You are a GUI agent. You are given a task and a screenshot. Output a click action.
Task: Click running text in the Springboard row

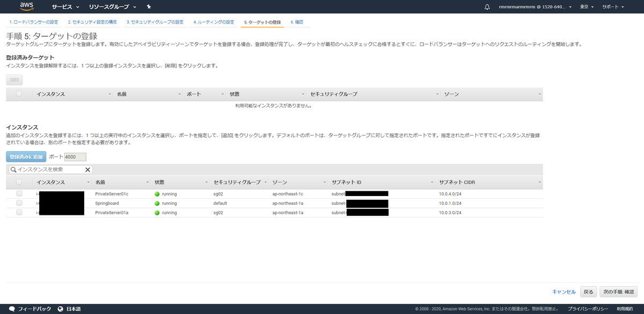click(170, 204)
